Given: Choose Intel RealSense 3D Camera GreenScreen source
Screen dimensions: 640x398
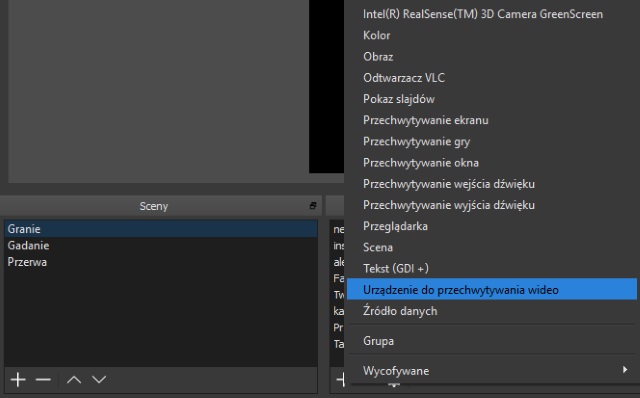Looking at the screenshot, I should pyautogui.click(x=492, y=14).
